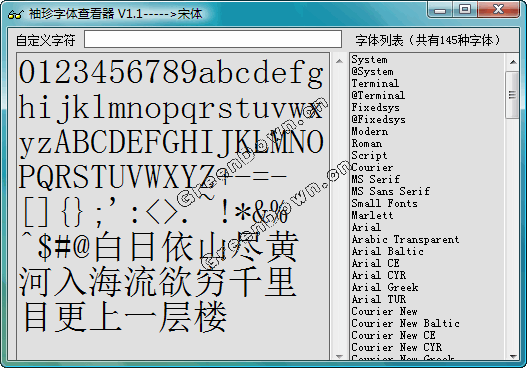Choose @Fixedsys from the font list
The width and height of the screenshot is (527, 368).
378,119
